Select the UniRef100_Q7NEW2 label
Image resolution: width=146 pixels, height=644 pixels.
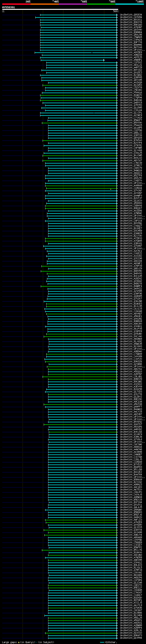point(131,213)
